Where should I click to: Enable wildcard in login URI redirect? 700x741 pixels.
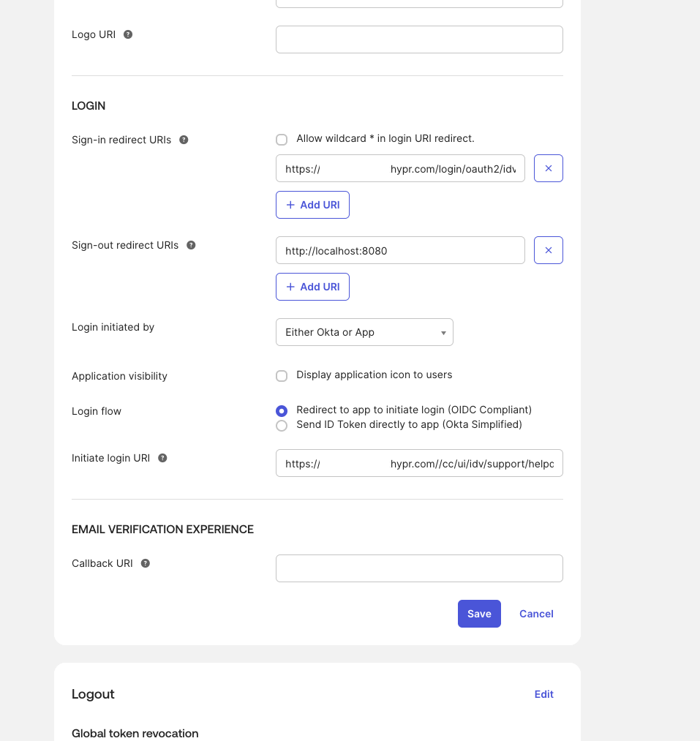(282, 140)
